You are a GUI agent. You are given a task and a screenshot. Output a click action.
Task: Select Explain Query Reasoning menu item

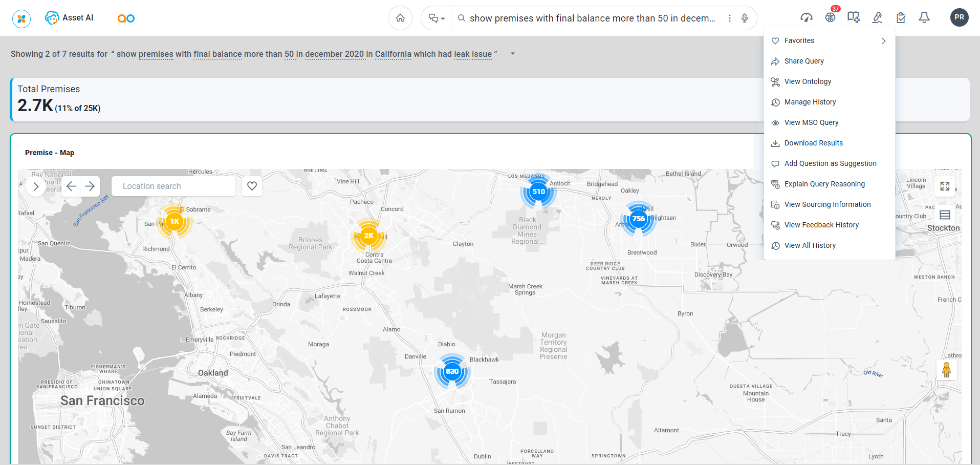tap(824, 184)
